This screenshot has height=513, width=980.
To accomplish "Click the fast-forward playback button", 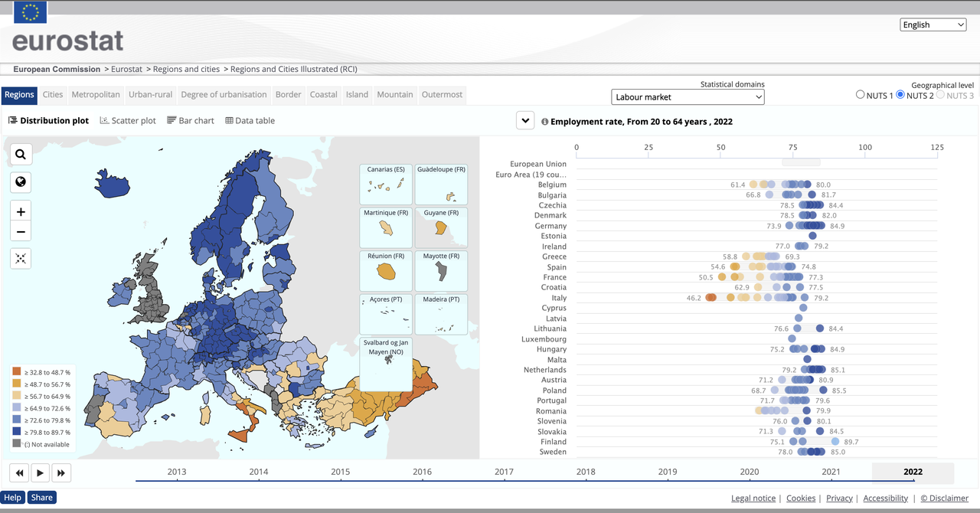I will tap(61, 472).
